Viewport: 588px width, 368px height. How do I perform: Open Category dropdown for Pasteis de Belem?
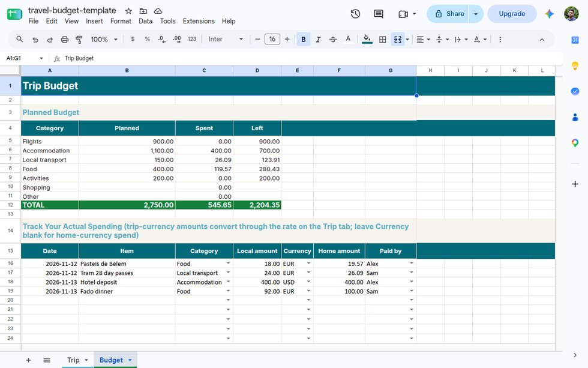(228, 264)
